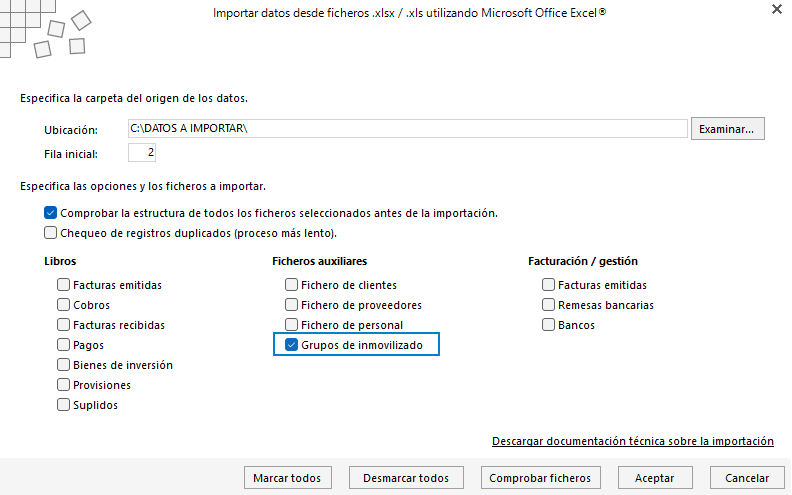This screenshot has width=792, height=495.
Task: Enable Chequeo de registros duplicados option
Action: click(x=51, y=233)
